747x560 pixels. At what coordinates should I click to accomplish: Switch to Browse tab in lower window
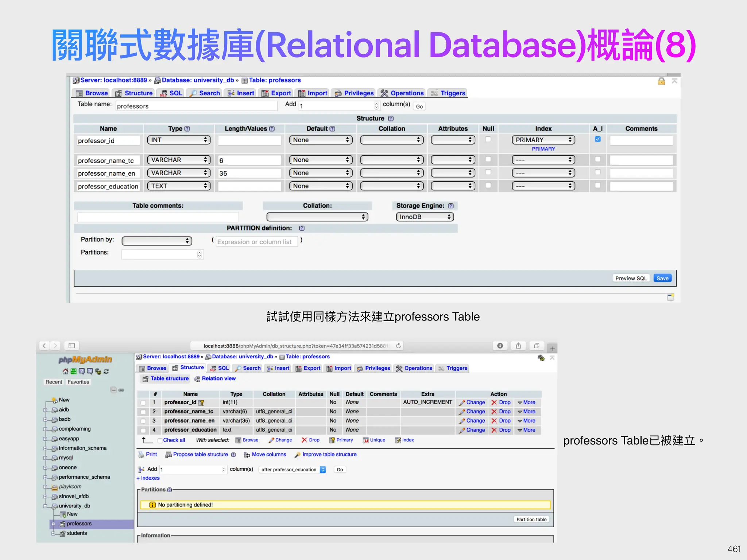152,368
